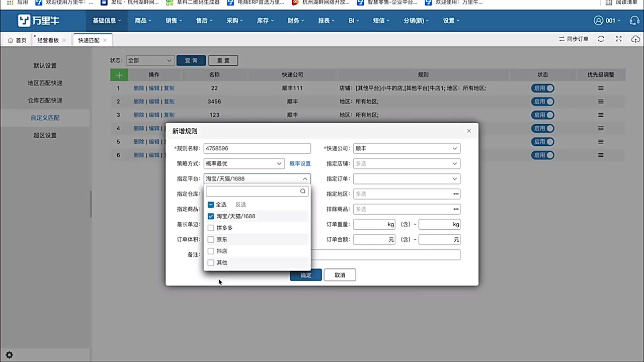This screenshot has width=644, height=362.
Task: Open the 快递公司 dropdown
Action: 407,148
